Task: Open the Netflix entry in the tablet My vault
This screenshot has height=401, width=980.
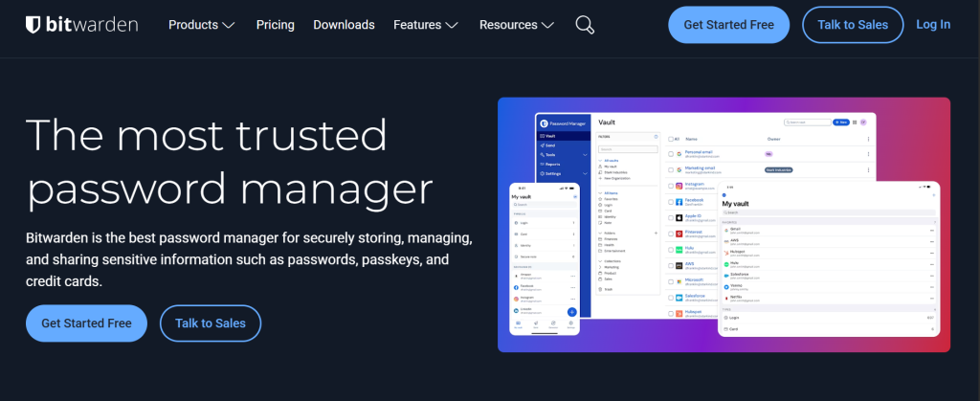Action: (x=830, y=299)
